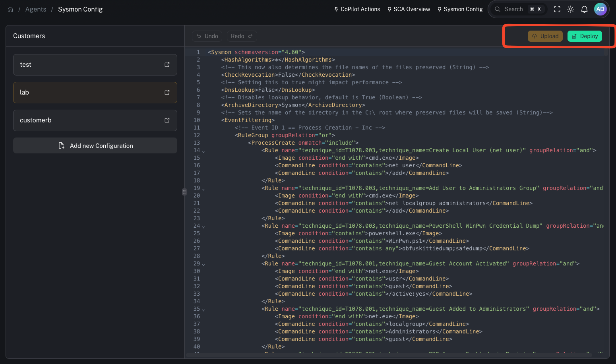Collapse the rule fold on line 19
Viewport: 616px width, 364px height.
coord(203,189)
